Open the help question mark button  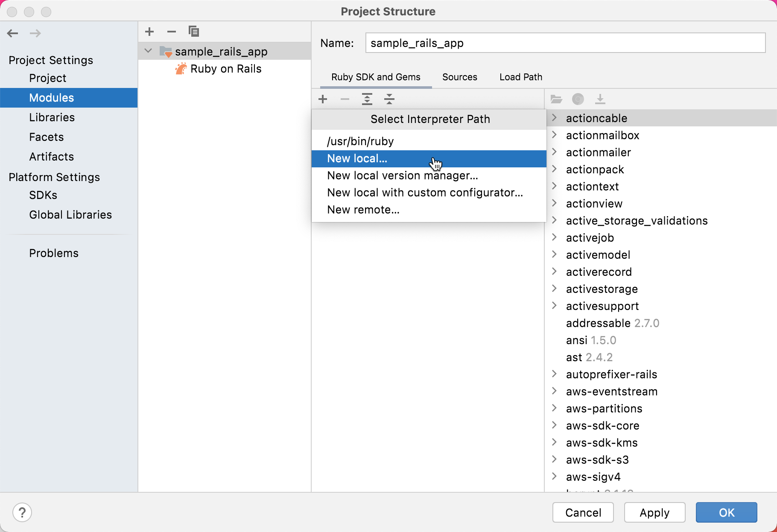(x=22, y=512)
